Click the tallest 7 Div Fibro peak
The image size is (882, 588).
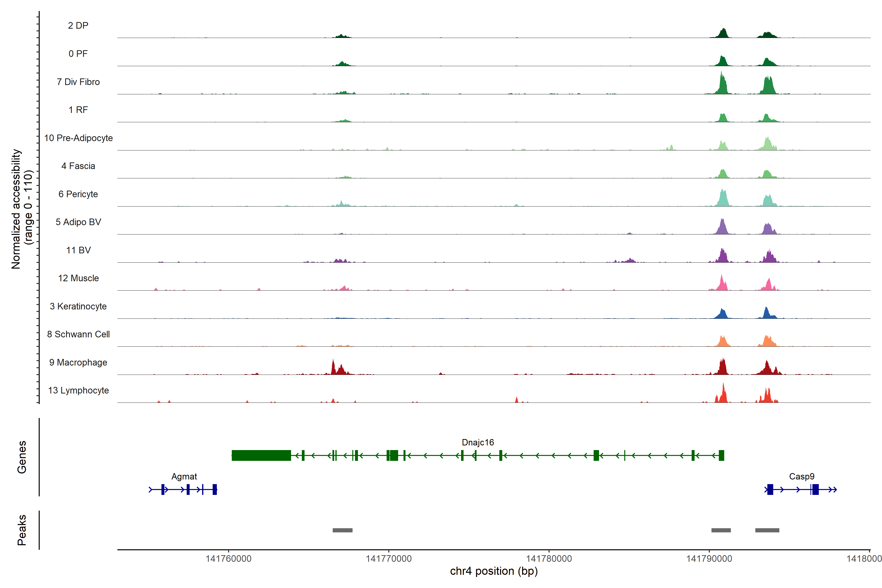point(722,84)
